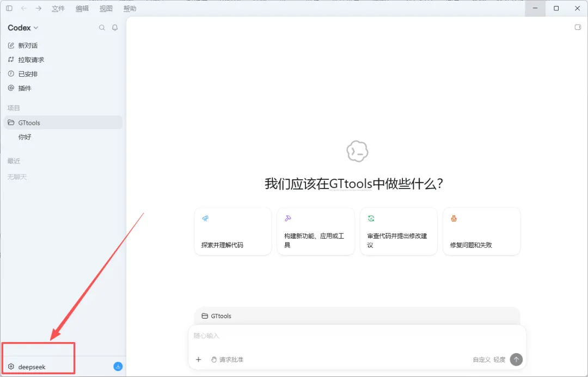Click the 无聊天 placeholder text

click(17, 177)
